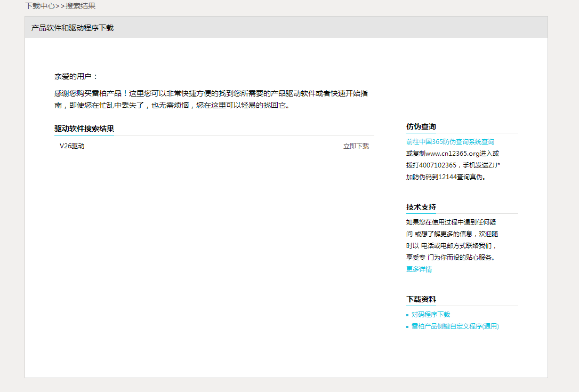Screen dimensions: 579x392
Task: Open the 对码程序下载 link
Action: pyautogui.click(x=430, y=315)
